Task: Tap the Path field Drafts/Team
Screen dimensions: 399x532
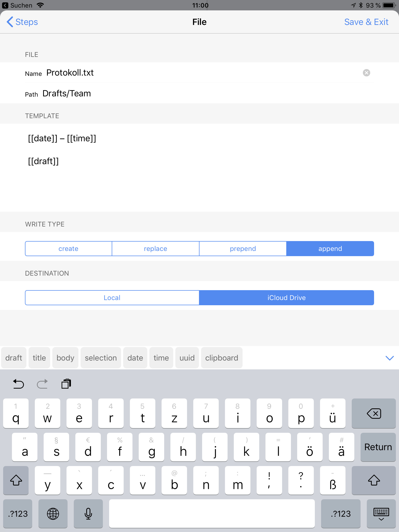Action: coord(67,94)
